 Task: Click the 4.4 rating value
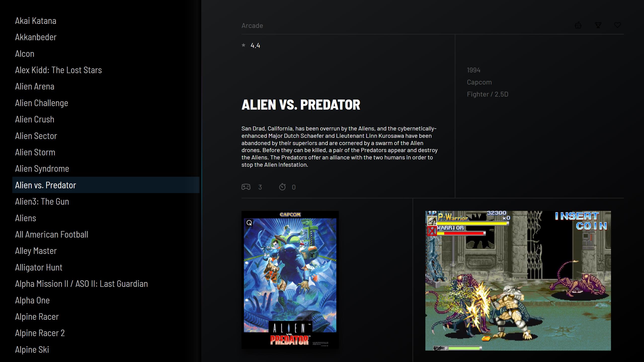[x=255, y=45]
